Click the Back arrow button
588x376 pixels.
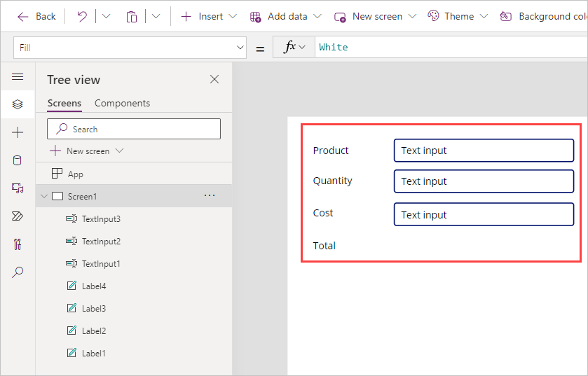36,17
